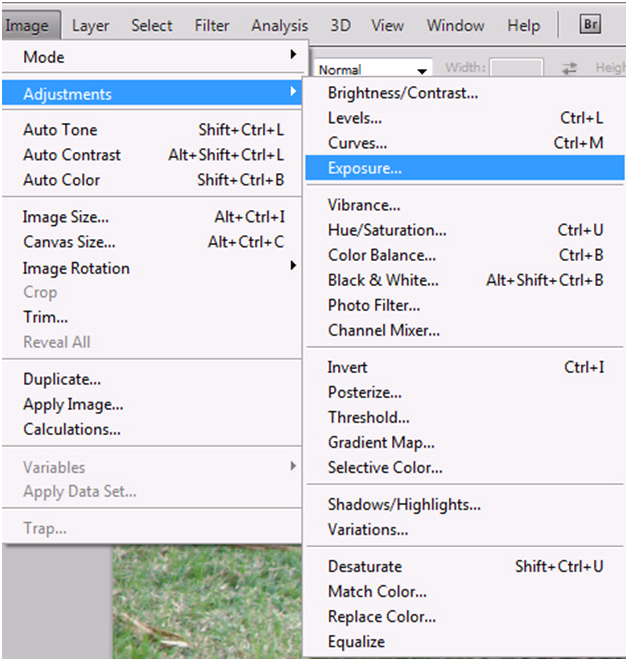This screenshot has width=628, height=661.
Task: Open the Layer menu
Action: [x=90, y=26]
